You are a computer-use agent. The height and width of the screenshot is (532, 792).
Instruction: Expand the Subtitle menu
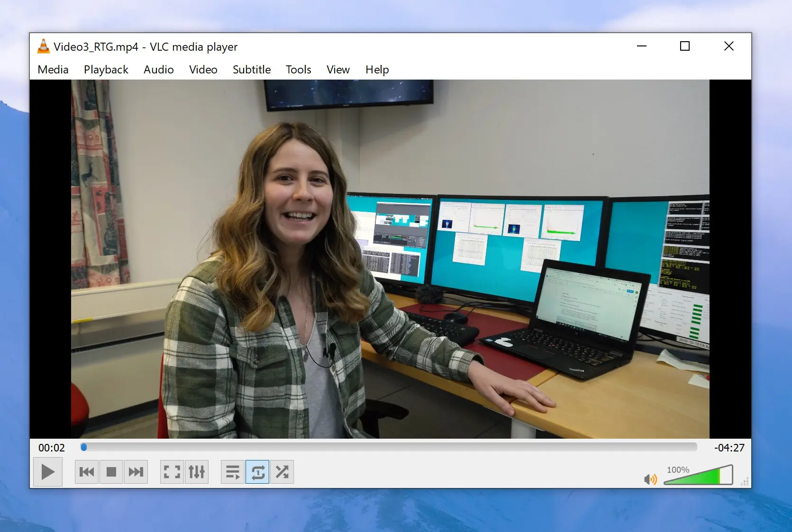[252, 70]
